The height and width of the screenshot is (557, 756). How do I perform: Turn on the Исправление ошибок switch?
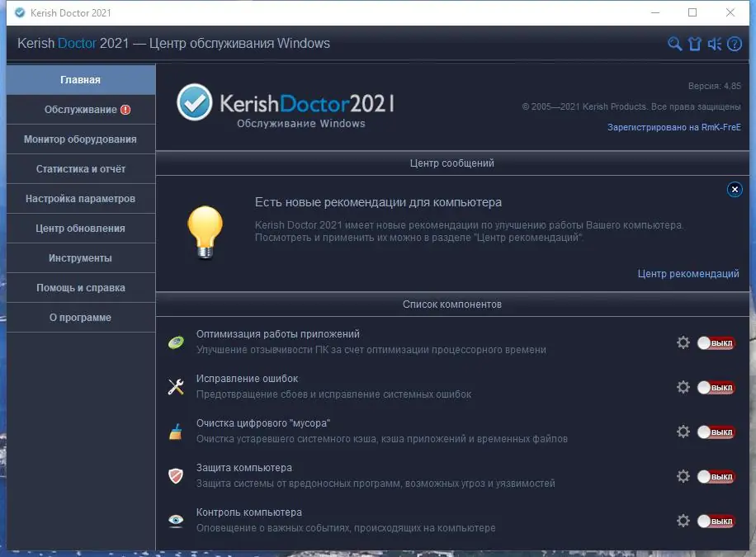pyautogui.click(x=716, y=387)
